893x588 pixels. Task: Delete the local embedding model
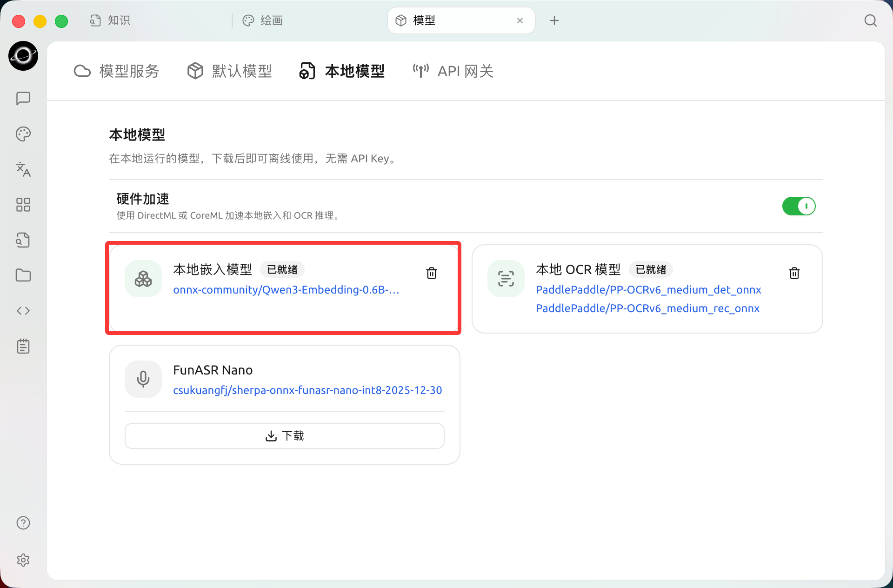click(432, 273)
